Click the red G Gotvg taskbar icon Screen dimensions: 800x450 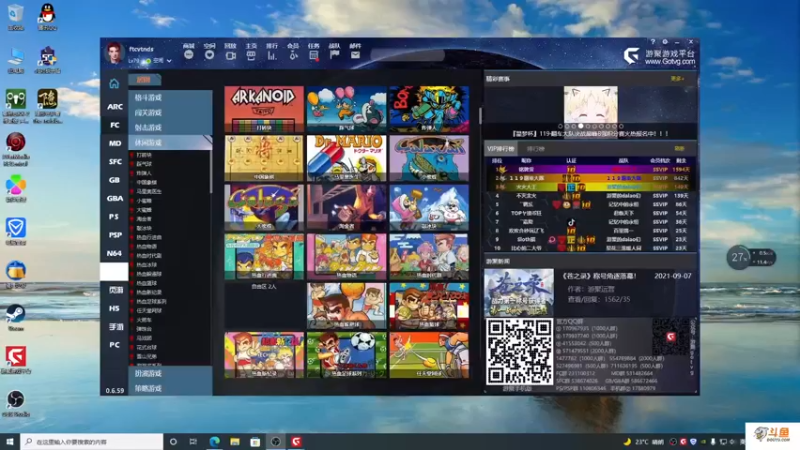pyautogui.click(x=296, y=441)
